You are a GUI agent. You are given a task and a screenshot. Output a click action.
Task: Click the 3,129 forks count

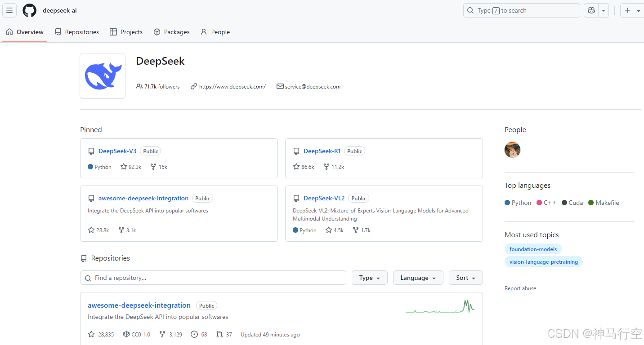click(x=170, y=334)
